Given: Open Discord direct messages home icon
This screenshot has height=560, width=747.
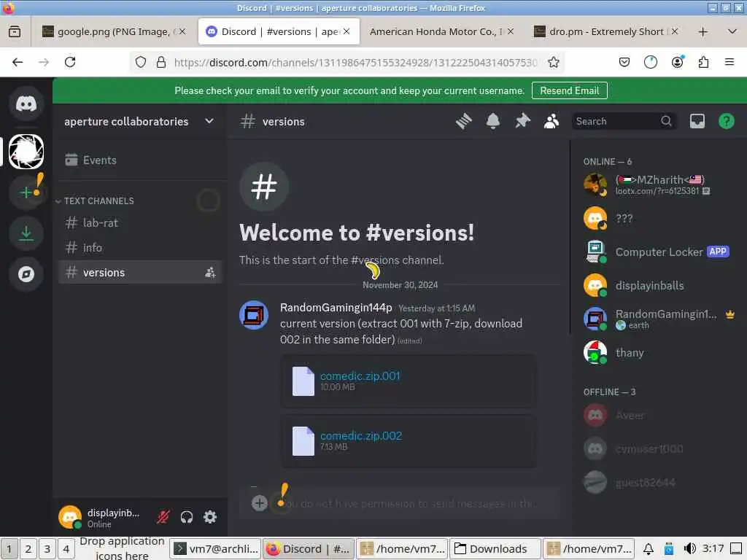Looking at the screenshot, I should 26,104.
